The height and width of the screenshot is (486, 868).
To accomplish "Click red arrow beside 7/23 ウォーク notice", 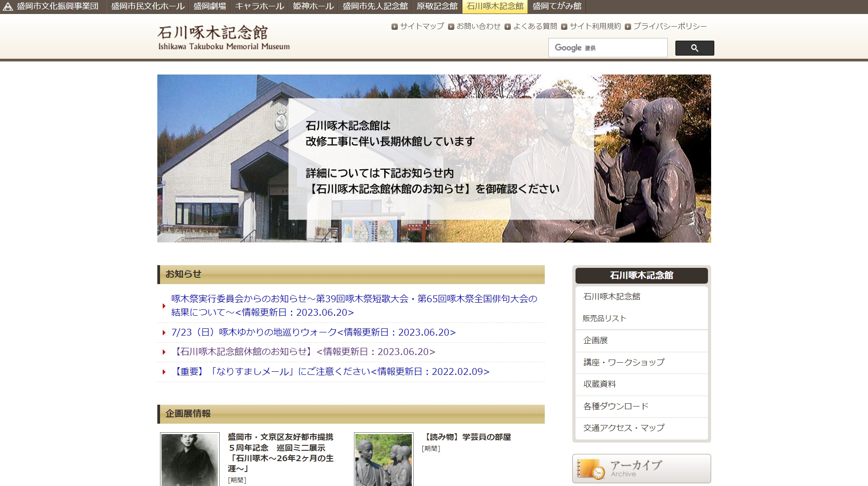I will [164, 333].
